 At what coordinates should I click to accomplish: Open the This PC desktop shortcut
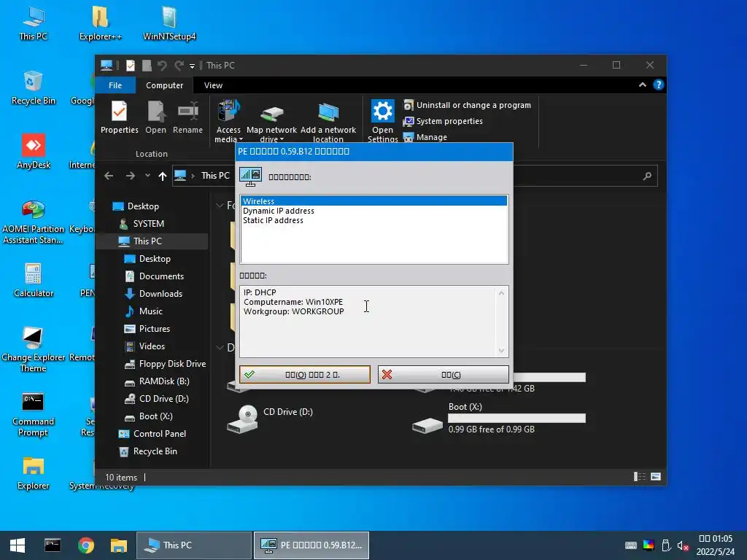[x=34, y=24]
